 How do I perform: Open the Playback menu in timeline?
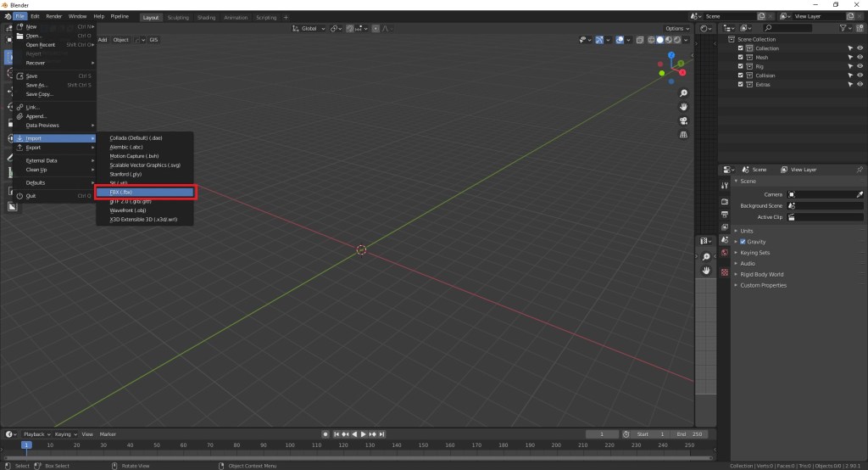[36, 434]
